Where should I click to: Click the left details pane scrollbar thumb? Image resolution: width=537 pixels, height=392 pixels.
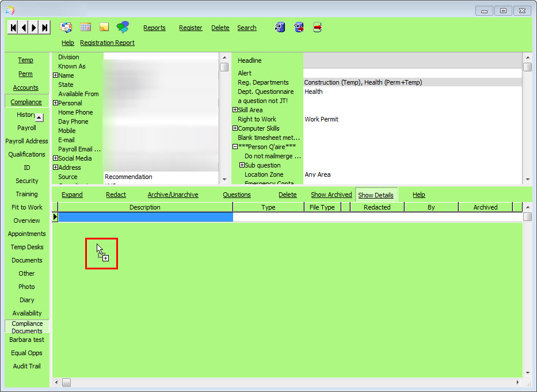coord(224,67)
